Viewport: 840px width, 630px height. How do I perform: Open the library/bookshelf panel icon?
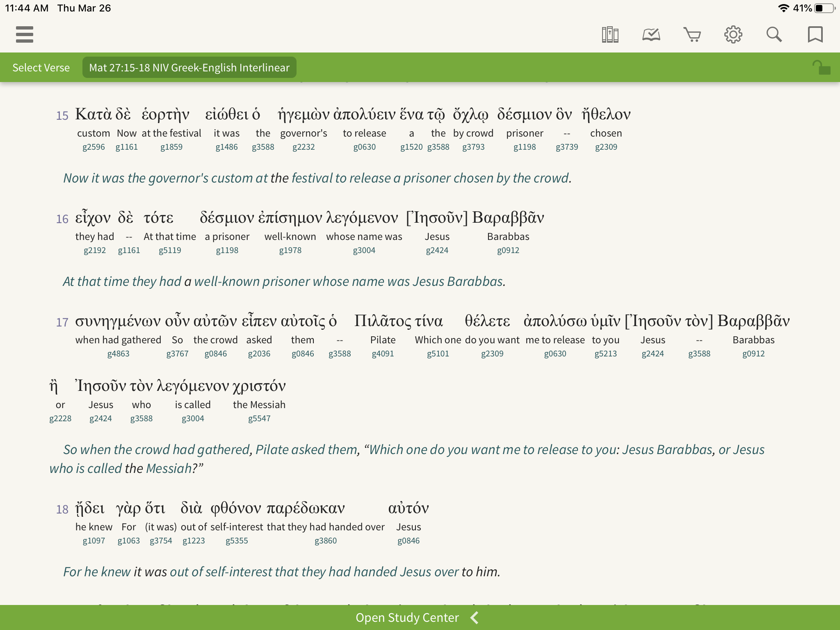point(609,34)
